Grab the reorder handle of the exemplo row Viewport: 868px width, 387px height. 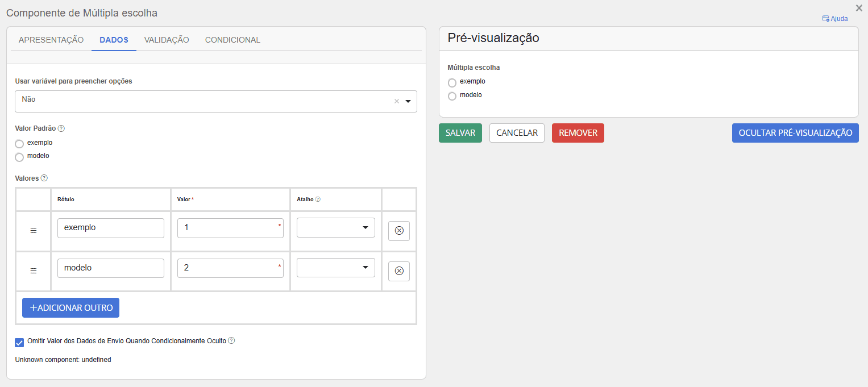tap(33, 231)
